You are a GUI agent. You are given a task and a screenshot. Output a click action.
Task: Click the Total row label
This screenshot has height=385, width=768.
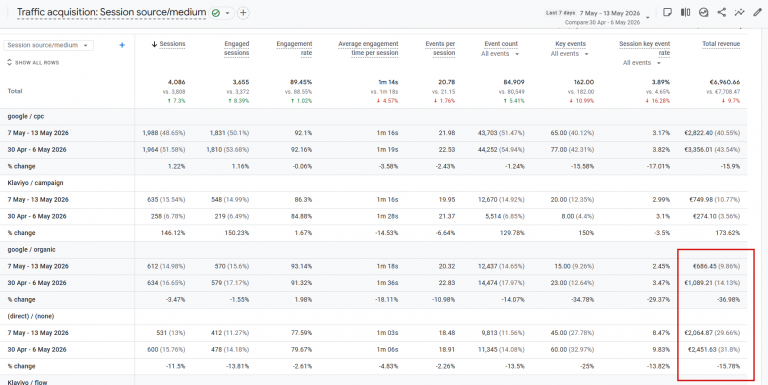pyautogui.click(x=15, y=91)
